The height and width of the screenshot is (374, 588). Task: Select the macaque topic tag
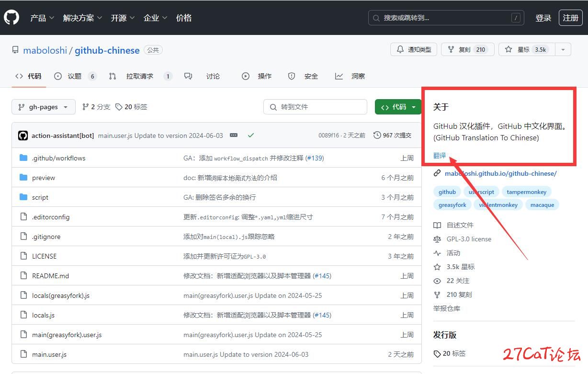click(x=542, y=205)
